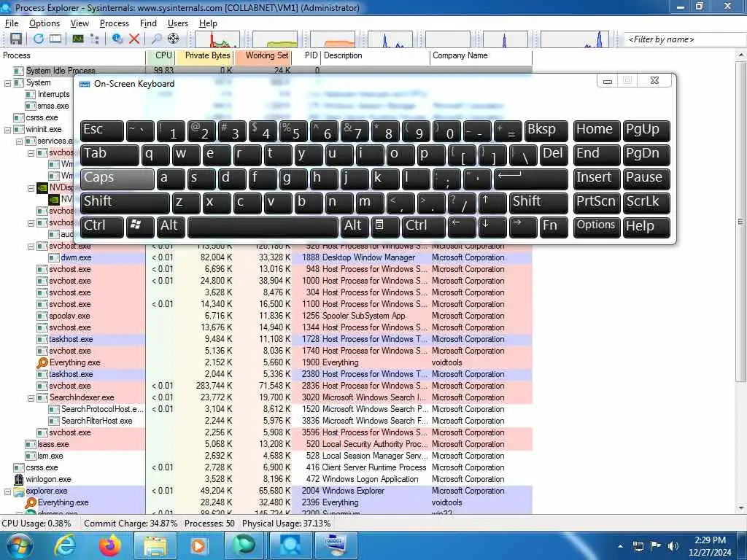Select SearchFilterHost.exe process row
Image resolution: width=747 pixels, height=560 pixels.
[x=266, y=421]
